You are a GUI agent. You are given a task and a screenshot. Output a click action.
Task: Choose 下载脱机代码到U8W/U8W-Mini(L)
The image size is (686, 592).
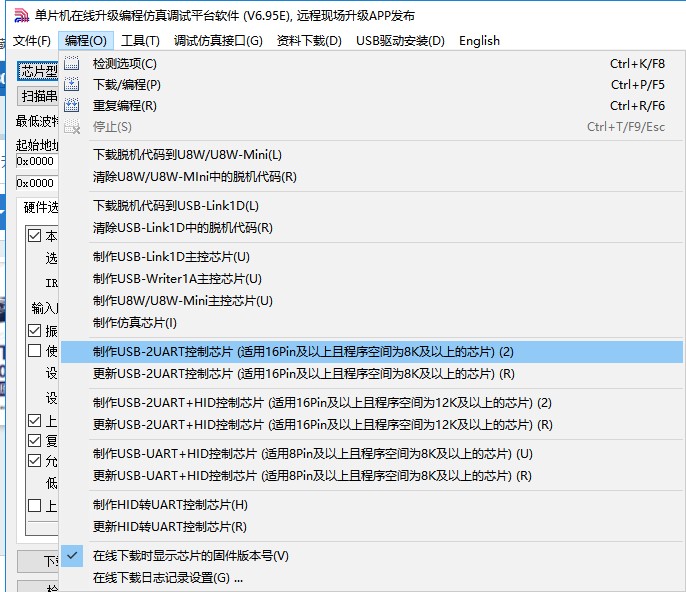click(x=372, y=155)
